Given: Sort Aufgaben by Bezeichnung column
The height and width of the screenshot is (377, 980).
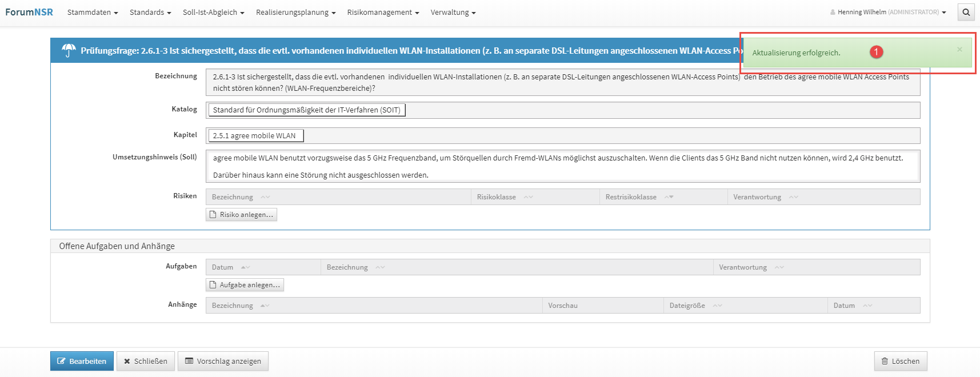Looking at the screenshot, I should pos(517,267).
